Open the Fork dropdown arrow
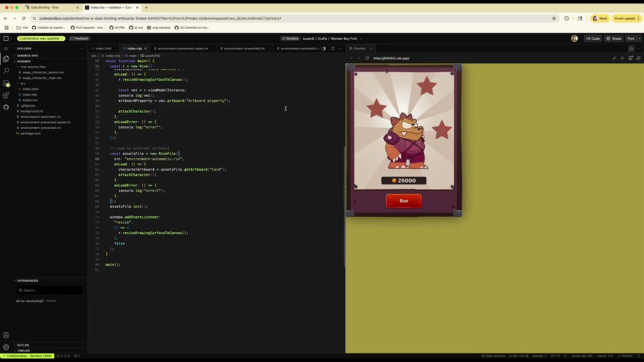This screenshot has height=362, width=644. coord(639,39)
